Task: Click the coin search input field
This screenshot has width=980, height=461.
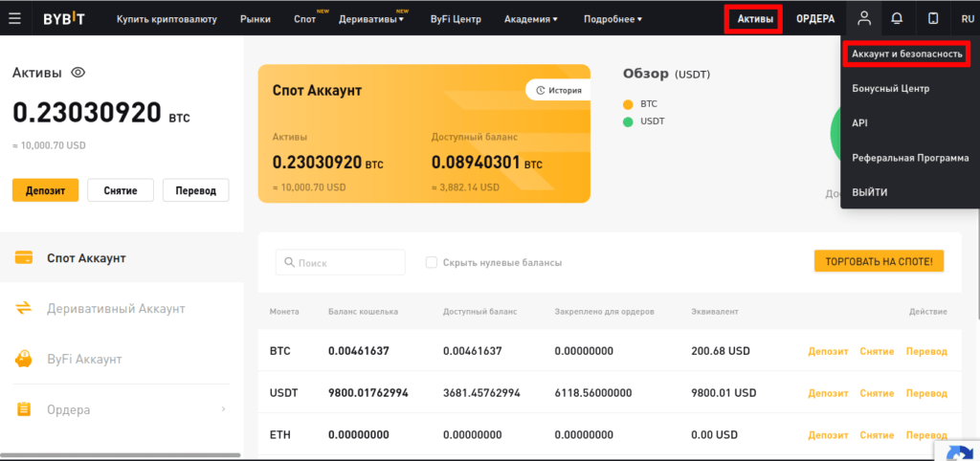Action: [341, 262]
